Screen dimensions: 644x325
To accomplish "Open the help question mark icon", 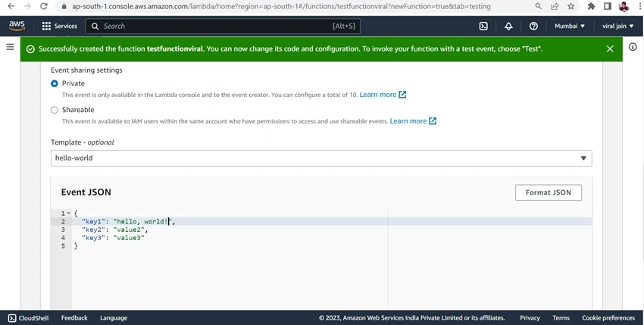I will pyautogui.click(x=533, y=26).
